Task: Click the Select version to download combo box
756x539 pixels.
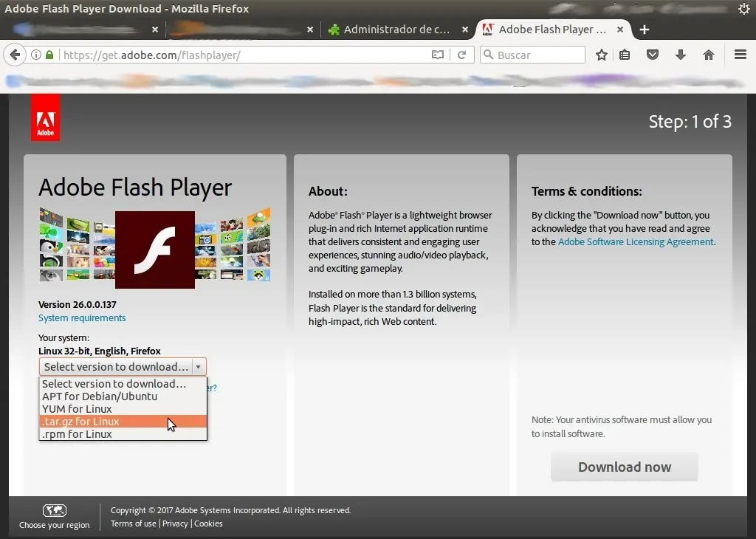Action: coord(123,367)
